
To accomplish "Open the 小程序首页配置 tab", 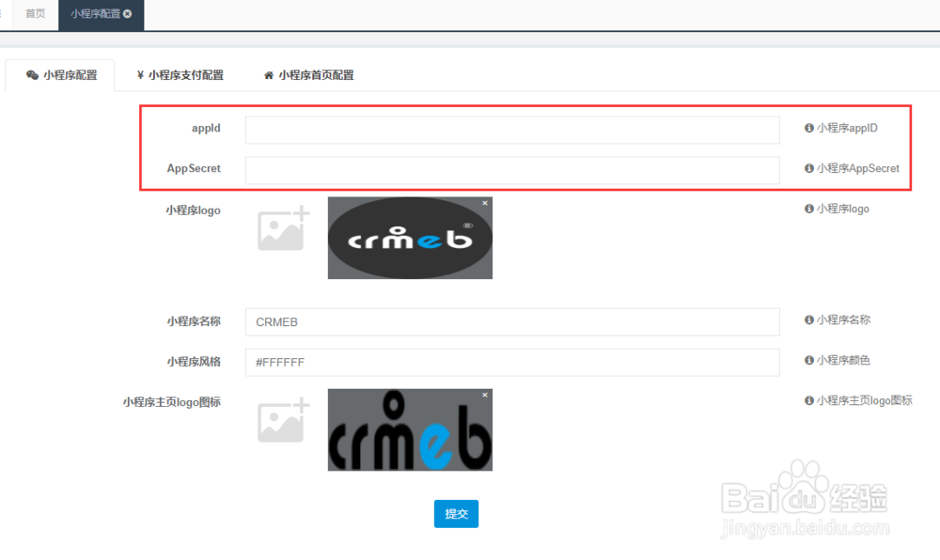I will (x=308, y=75).
